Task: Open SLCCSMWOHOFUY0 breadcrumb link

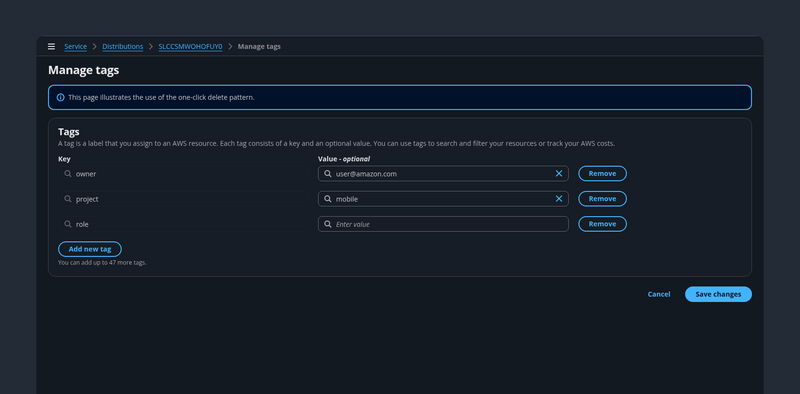Action: click(190, 46)
